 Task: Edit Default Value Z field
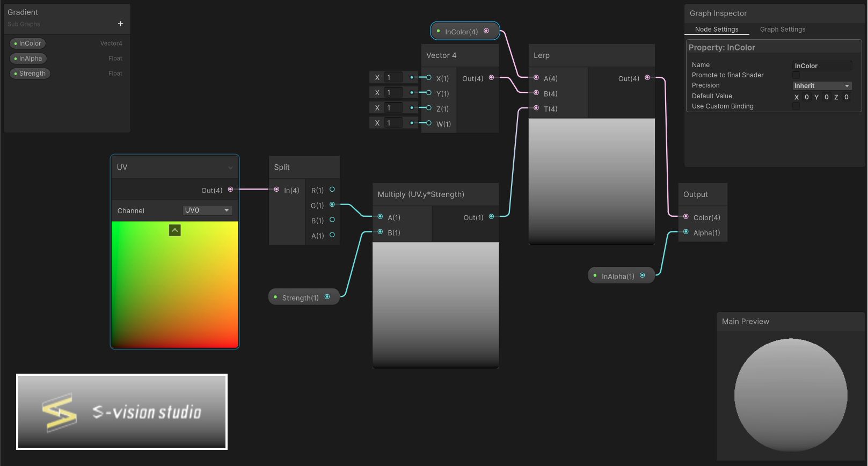pos(847,97)
